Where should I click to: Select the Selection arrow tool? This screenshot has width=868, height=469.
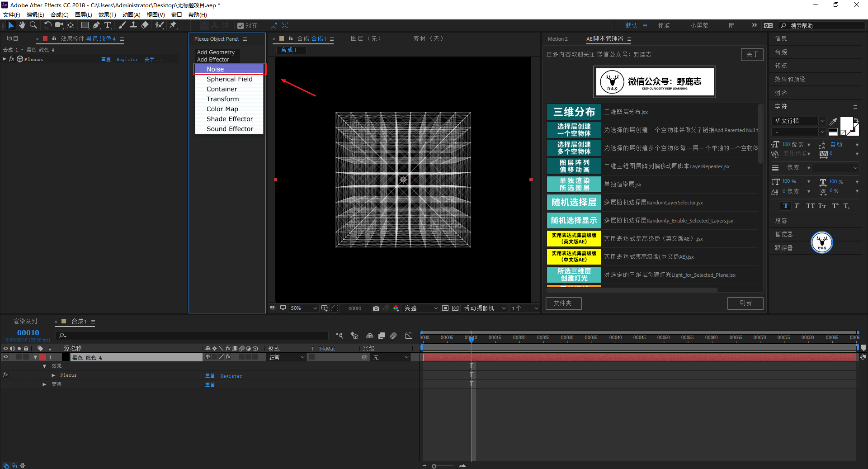click(x=11, y=25)
